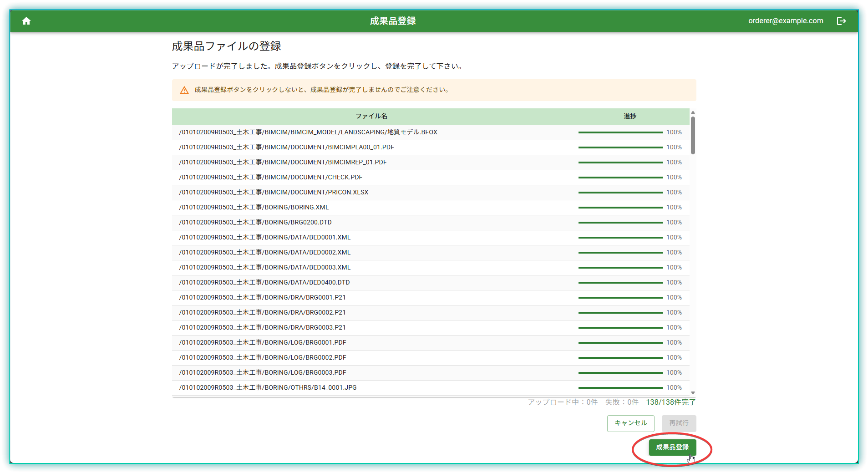This screenshot has width=868, height=473.
Task: Click the file list scroll down arrow
Action: (693, 393)
